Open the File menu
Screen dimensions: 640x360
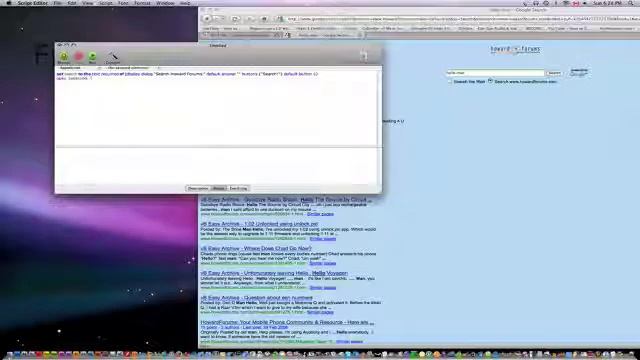pyautogui.click(x=58, y=3)
